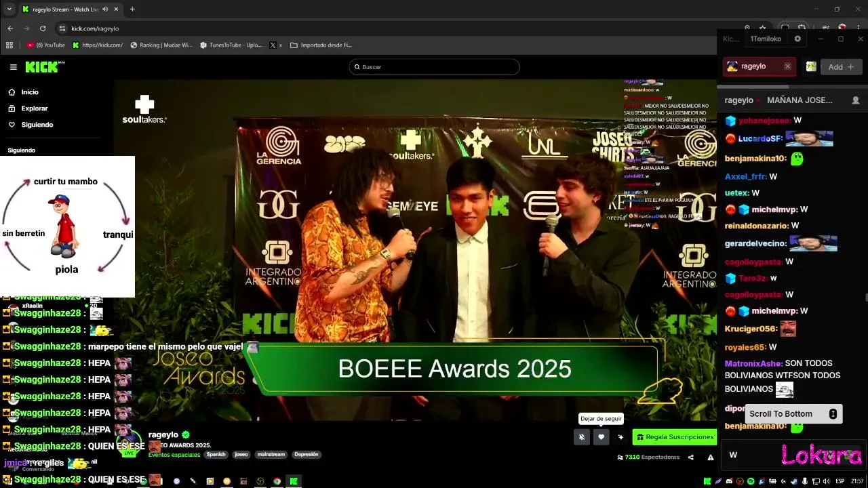Close the rageylo chat tab
This screenshot has width=868, height=488.
787,66
